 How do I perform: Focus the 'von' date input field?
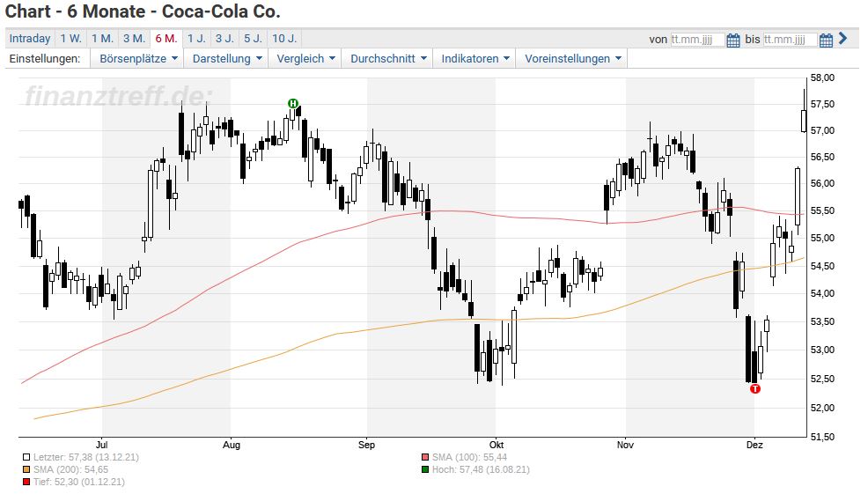(x=697, y=40)
